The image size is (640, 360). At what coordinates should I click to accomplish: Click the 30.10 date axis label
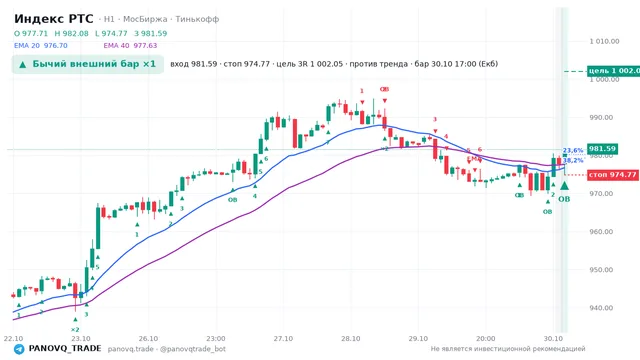coord(553,339)
